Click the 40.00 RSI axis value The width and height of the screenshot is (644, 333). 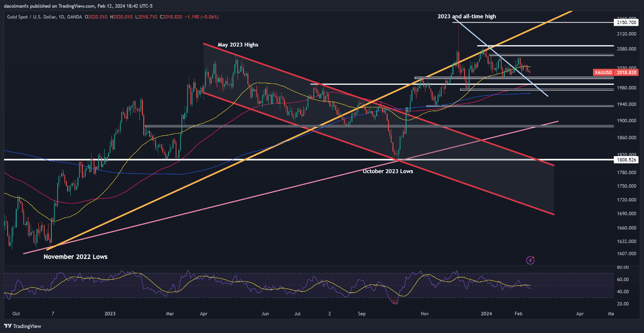tap(623, 291)
